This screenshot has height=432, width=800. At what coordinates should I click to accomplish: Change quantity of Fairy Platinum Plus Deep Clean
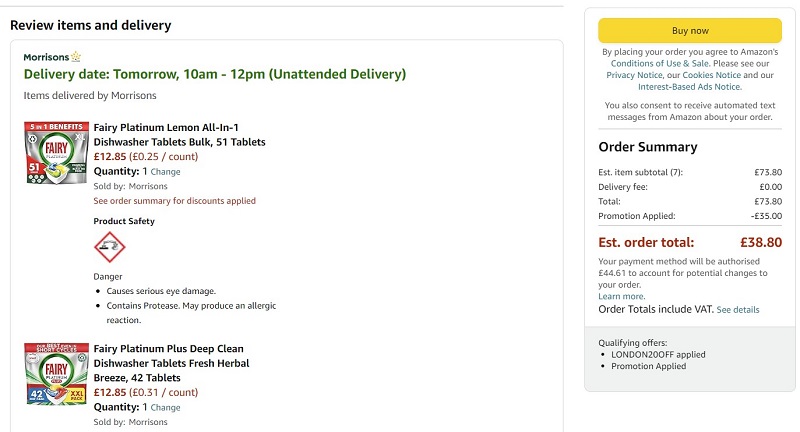[x=165, y=408]
